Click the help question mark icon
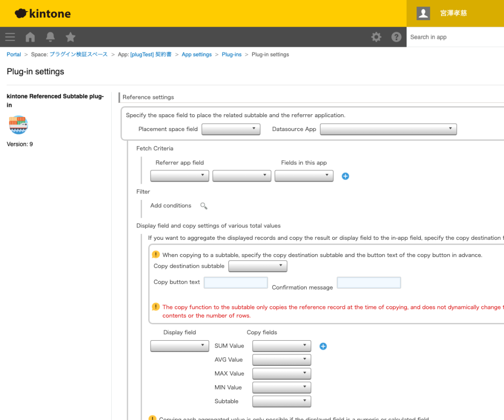 (x=396, y=37)
